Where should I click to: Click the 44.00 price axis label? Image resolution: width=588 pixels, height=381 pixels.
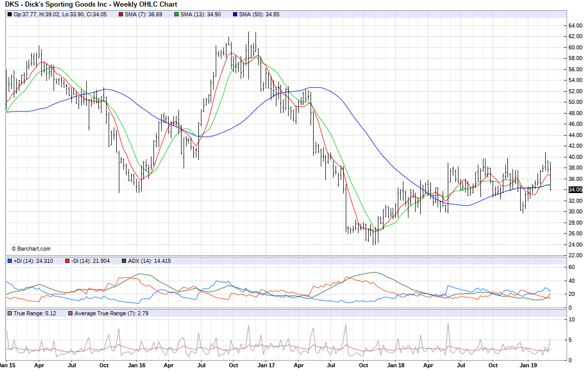coord(575,135)
